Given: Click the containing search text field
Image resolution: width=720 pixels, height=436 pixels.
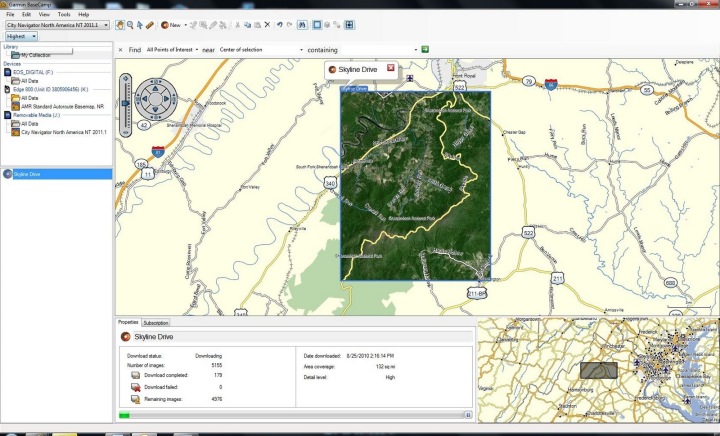Looking at the screenshot, I should (375, 49).
